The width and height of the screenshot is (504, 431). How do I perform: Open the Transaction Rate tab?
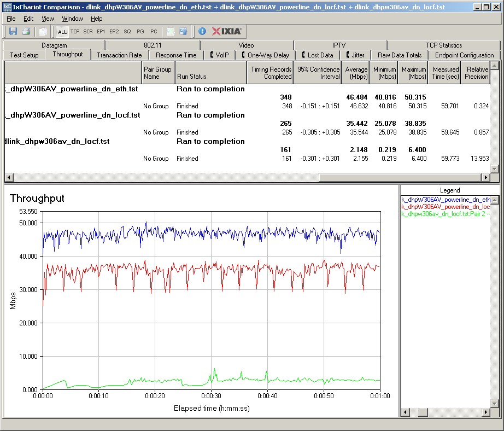(x=119, y=55)
